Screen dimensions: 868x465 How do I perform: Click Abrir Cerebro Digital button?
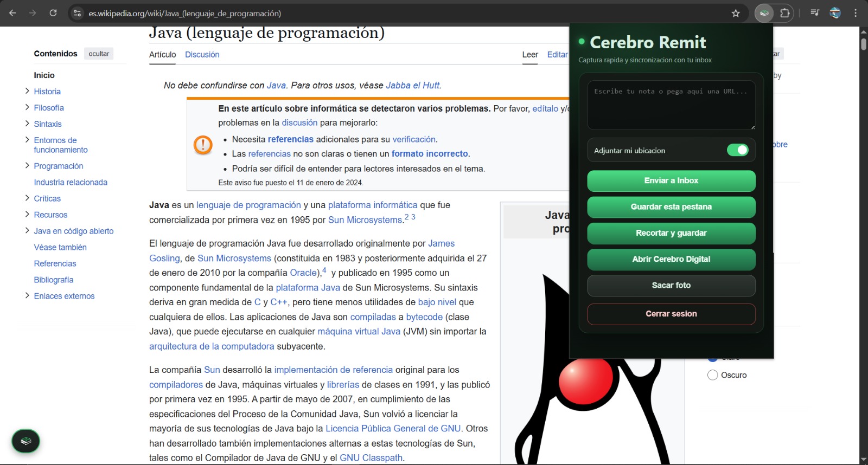[x=671, y=259]
